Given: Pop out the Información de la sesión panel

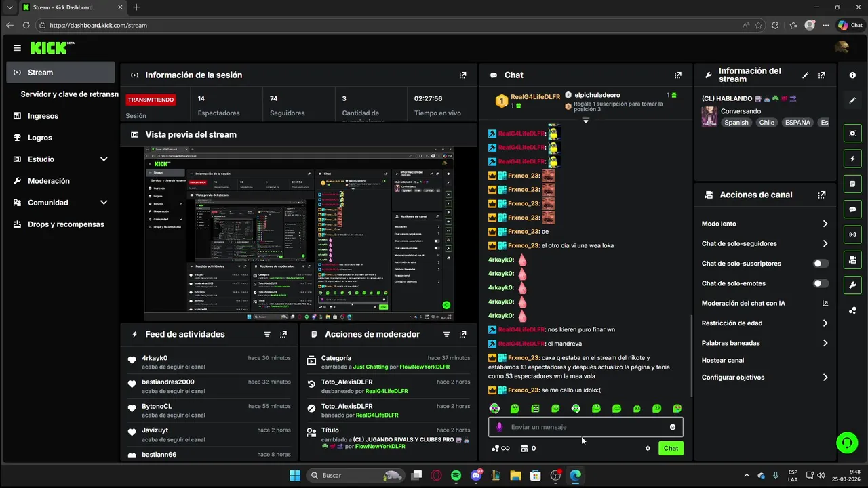Looking at the screenshot, I should coord(462,75).
